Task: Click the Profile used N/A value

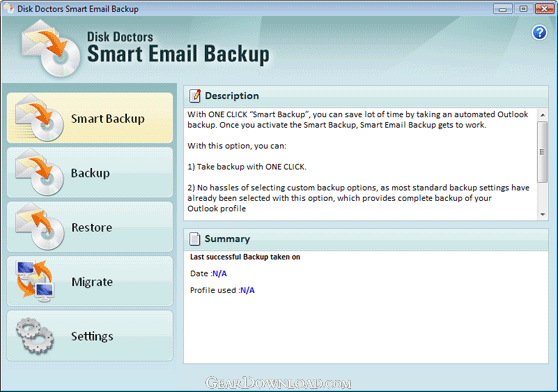Action: pyautogui.click(x=247, y=290)
